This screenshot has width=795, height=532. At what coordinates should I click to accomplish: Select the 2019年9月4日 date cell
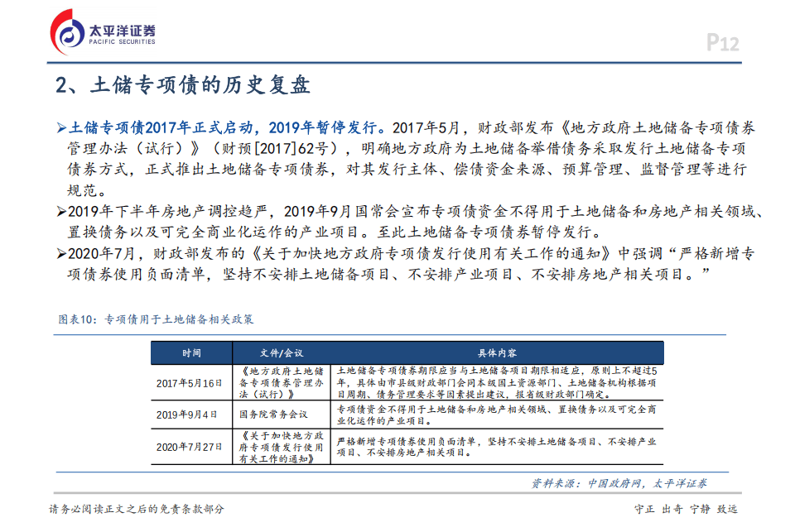pyautogui.click(x=188, y=415)
